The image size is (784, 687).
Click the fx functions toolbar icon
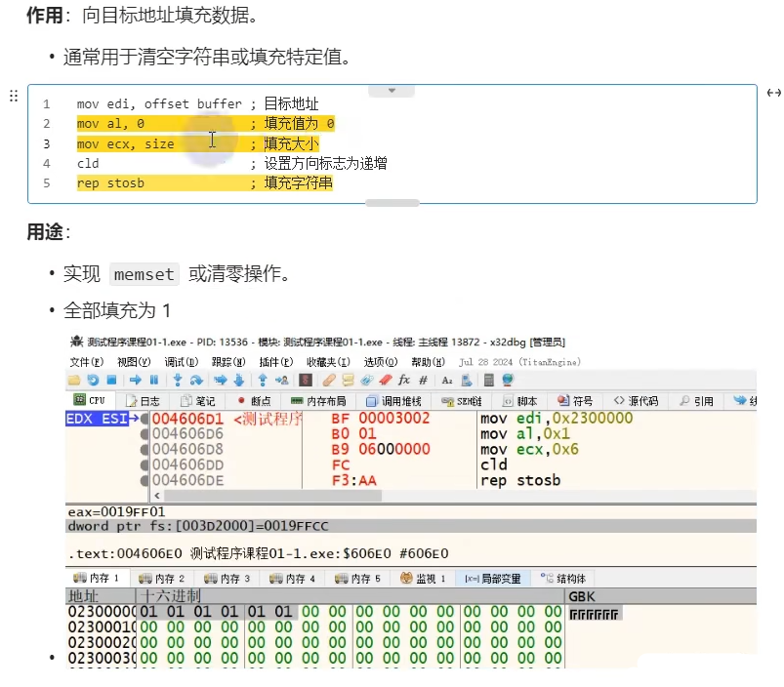[404, 380]
